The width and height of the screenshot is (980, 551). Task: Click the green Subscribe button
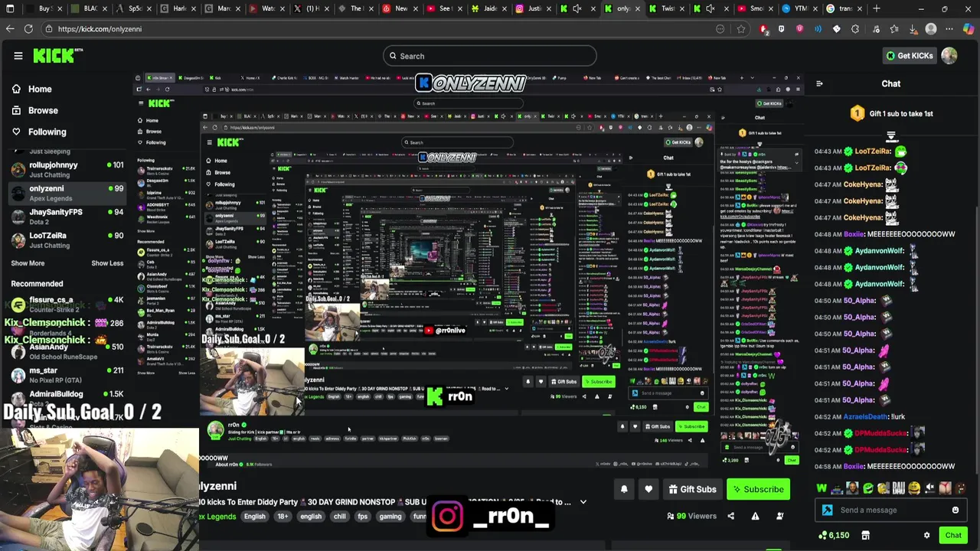[x=758, y=490]
